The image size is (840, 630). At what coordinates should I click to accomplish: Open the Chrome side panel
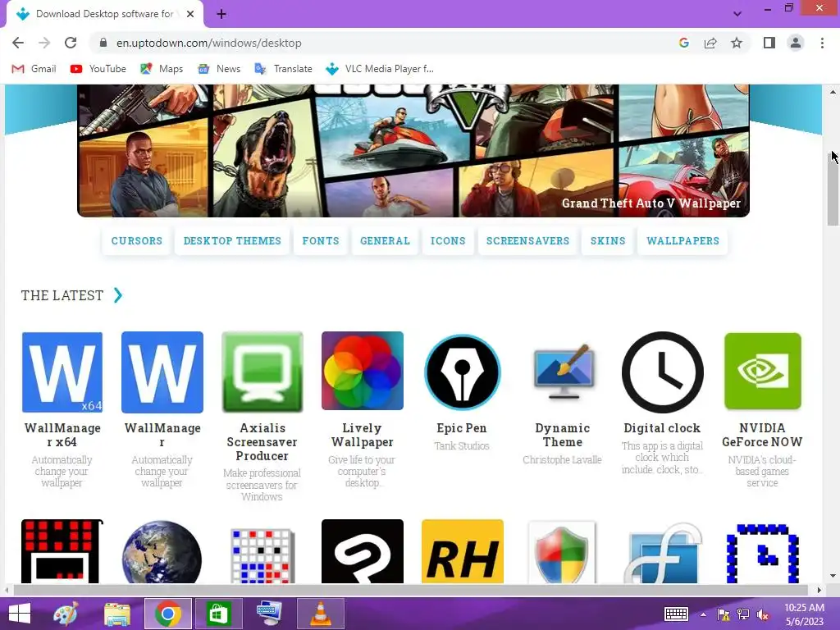tap(769, 43)
